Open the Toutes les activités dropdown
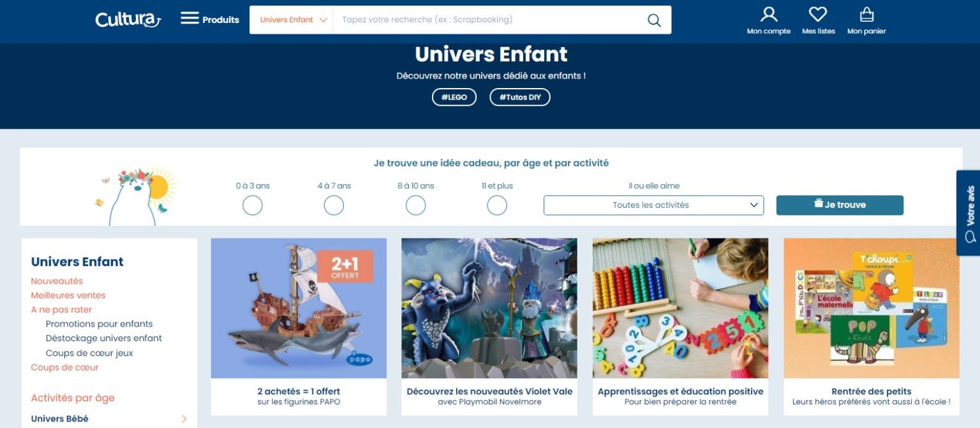The height and width of the screenshot is (428, 980). pyautogui.click(x=653, y=205)
